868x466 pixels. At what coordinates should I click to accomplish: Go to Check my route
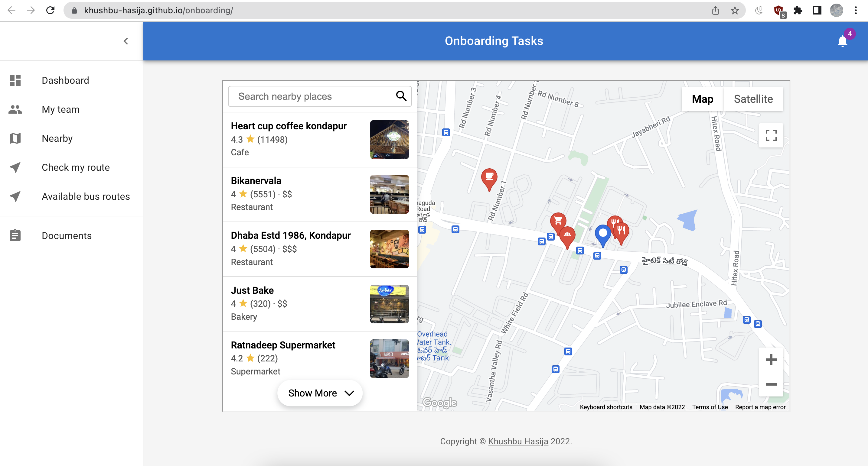point(76,167)
